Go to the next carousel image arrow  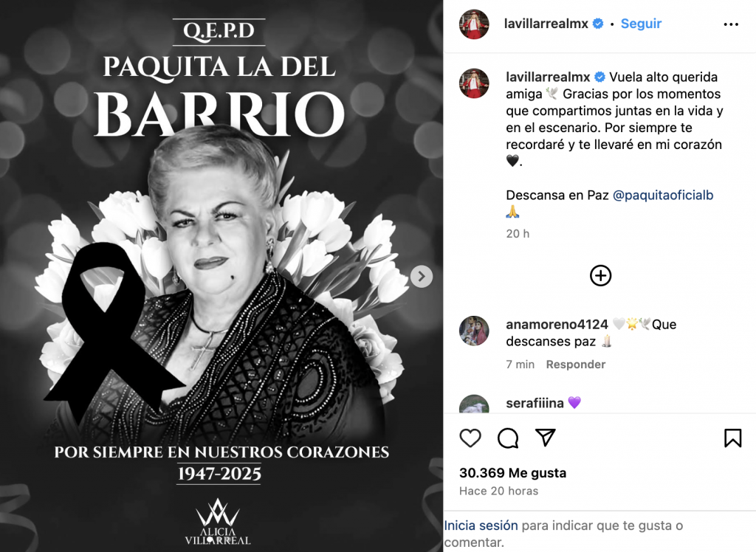point(422,276)
